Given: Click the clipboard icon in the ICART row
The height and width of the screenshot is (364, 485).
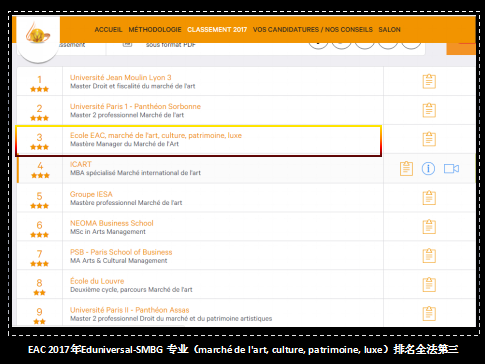Looking at the screenshot, I should (x=406, y=168).
